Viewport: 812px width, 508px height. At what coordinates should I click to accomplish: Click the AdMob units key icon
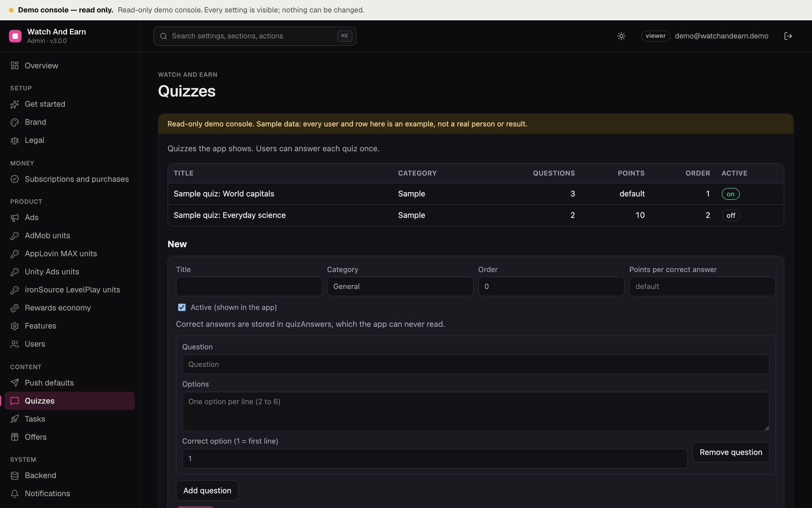click(x=15, y=236)
